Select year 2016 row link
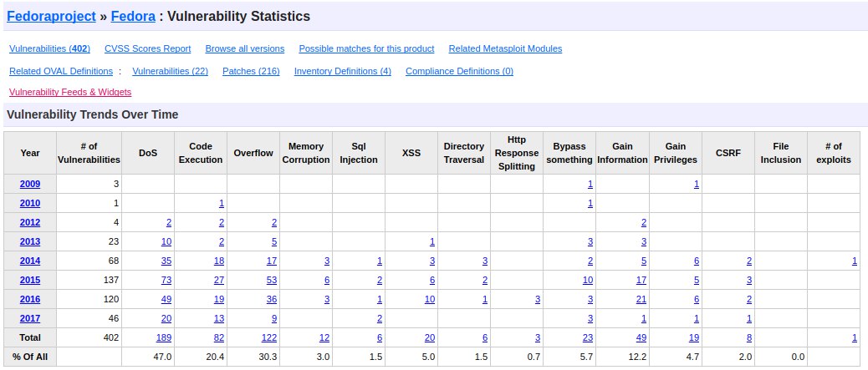Screen dimensions: 868x370 (30, 299)
